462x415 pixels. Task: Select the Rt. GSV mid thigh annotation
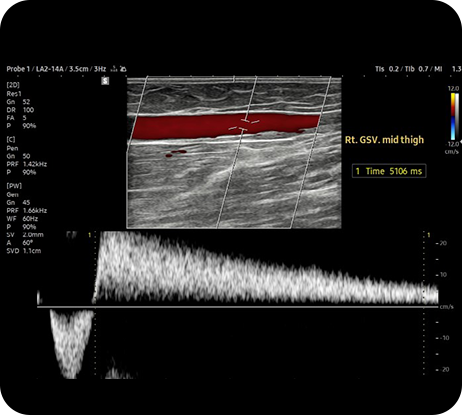pos(384,139)
